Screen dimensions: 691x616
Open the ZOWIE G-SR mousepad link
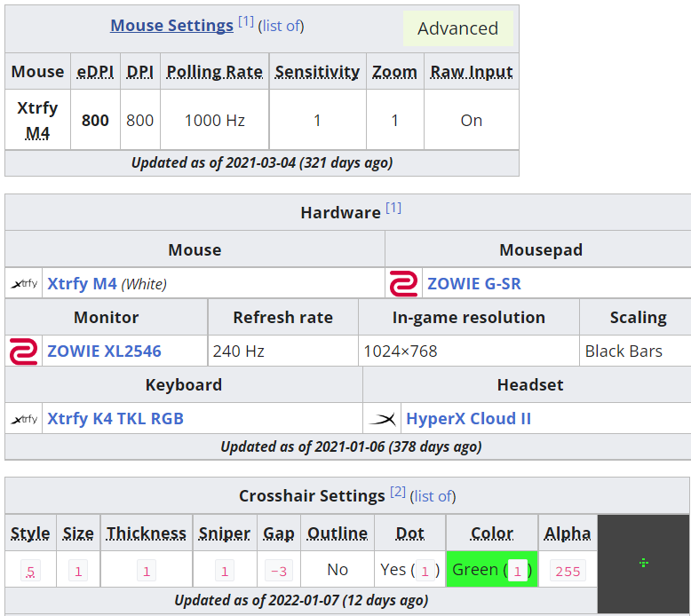474,283
